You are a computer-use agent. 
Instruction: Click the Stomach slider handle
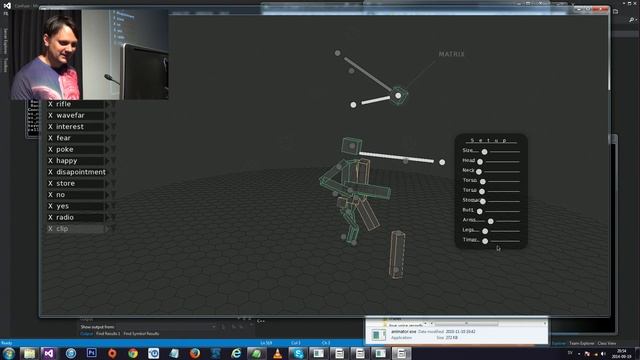click(x=483, y=201)
